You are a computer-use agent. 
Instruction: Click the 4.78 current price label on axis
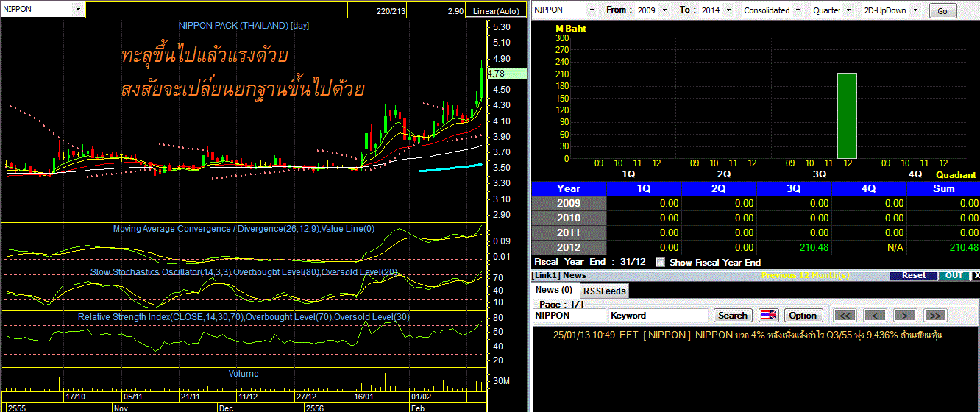tap(507, 74)
